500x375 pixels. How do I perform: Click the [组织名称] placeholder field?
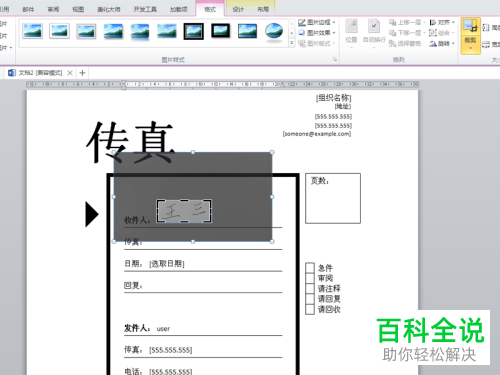click(333, 98)
